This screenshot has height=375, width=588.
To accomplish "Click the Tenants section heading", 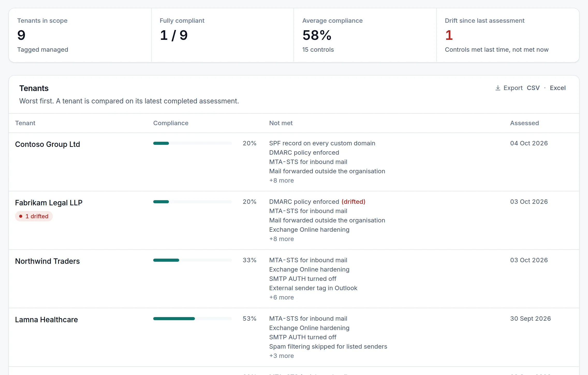I will pyautogui.click(x=34, y=88).
